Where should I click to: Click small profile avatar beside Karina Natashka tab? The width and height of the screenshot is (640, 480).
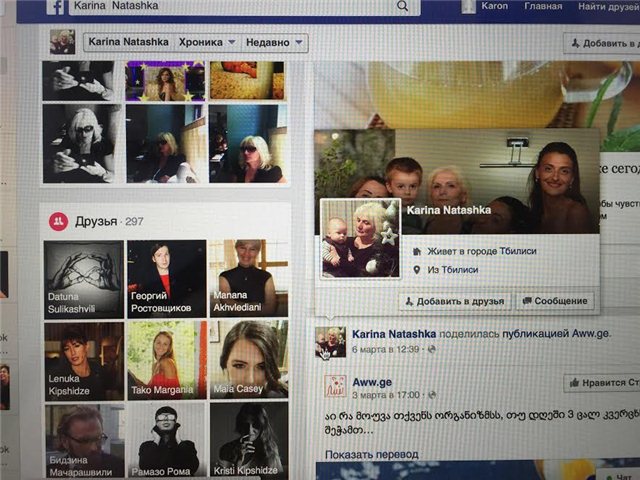(x=63, y=42)
